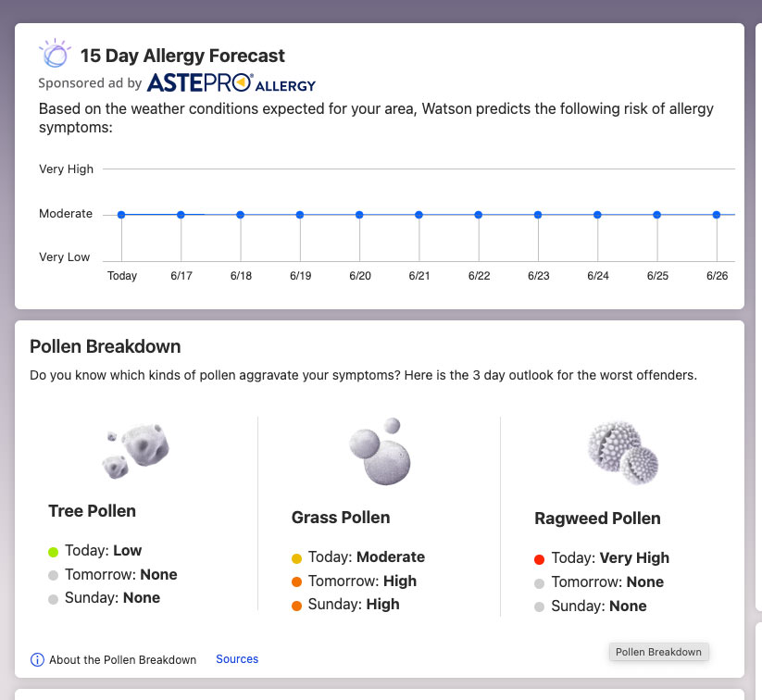The image size is (762, 700).
Task: Click the info icon beside About the Pollen Breakdown
Action: pyautogui.click(x=37, y=660)
